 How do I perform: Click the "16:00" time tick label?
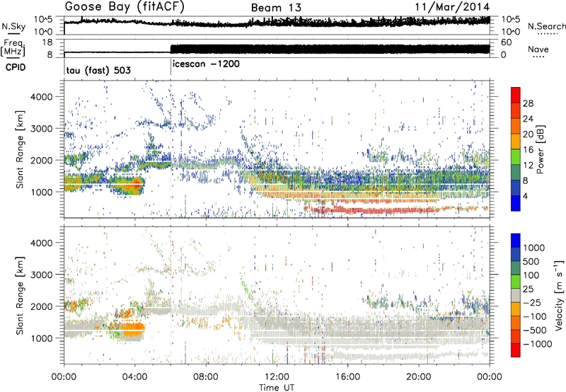[347, 377]
